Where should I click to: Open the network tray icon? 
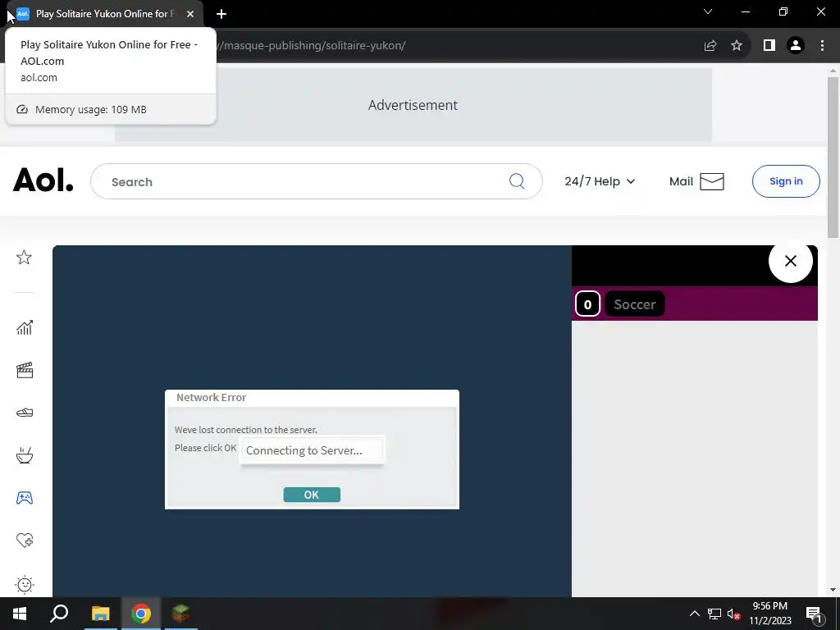(714, 614)
